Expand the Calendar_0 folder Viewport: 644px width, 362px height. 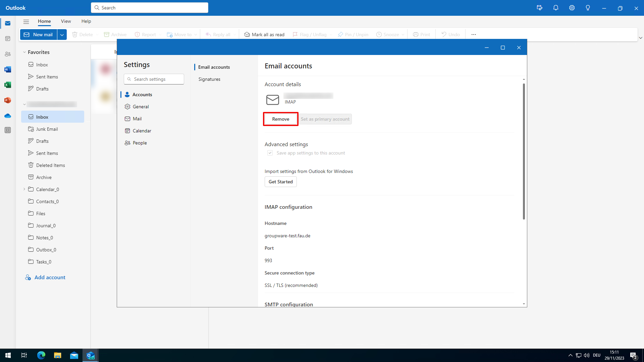24,189
